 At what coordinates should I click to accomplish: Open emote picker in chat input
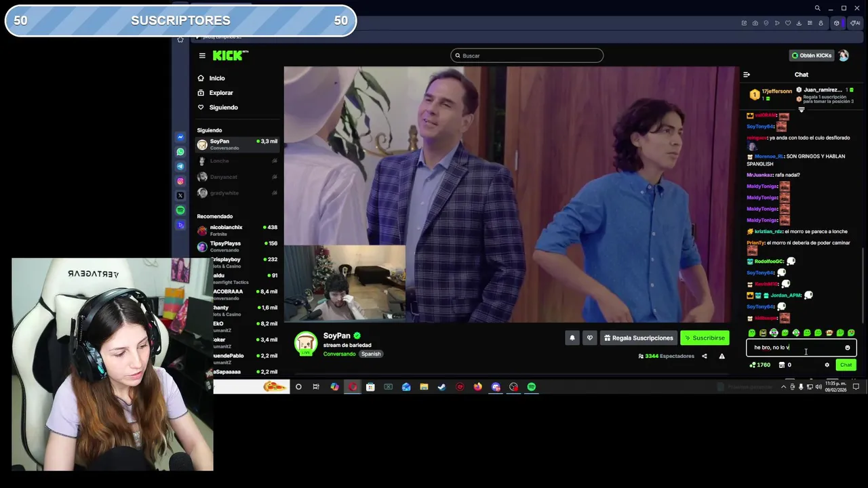847,348
